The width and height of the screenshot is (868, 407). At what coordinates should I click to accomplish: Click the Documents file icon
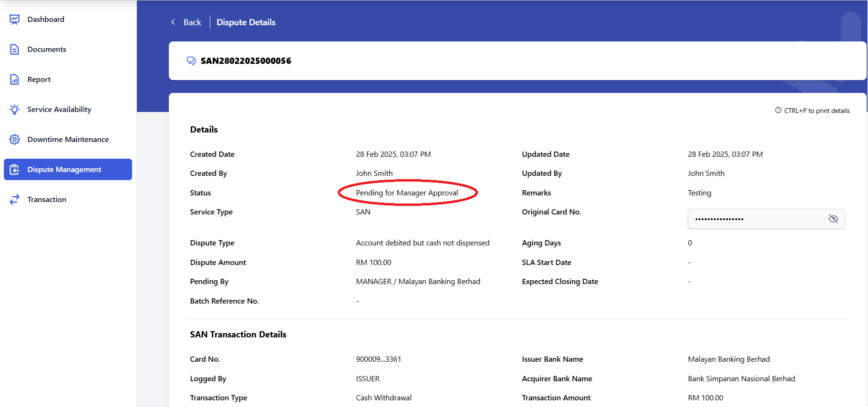click(x=15, y=50)
